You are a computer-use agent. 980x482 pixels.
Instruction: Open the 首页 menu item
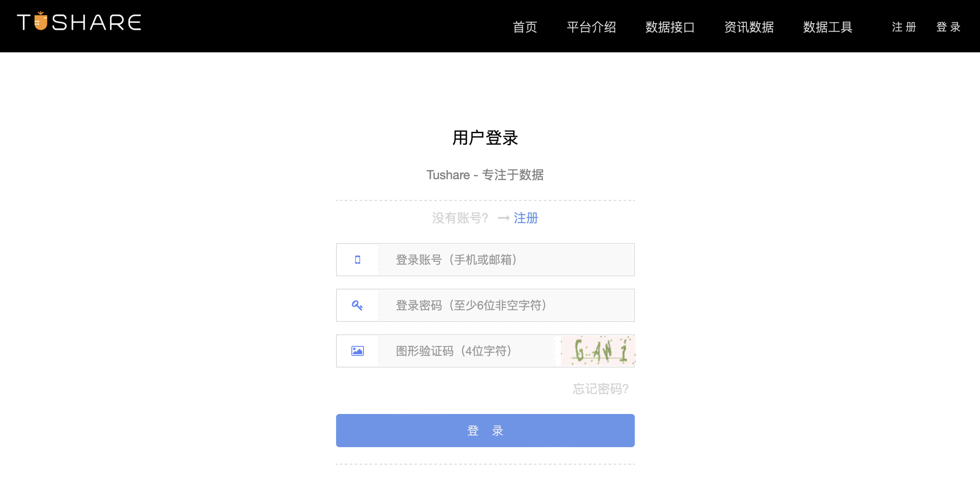click(525, 27)
